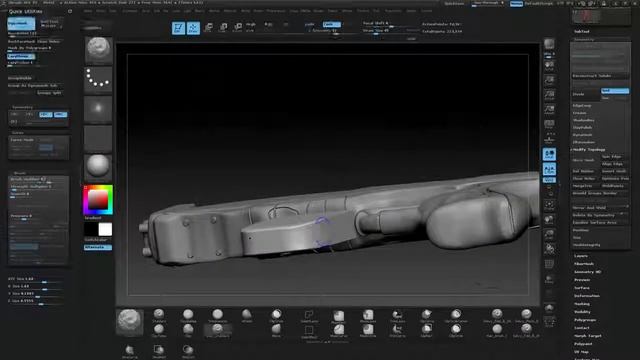The width and height of the screenshot is (640, 360).
Task: Open the alpha selector thumbnail
Action: coord(98,109)
